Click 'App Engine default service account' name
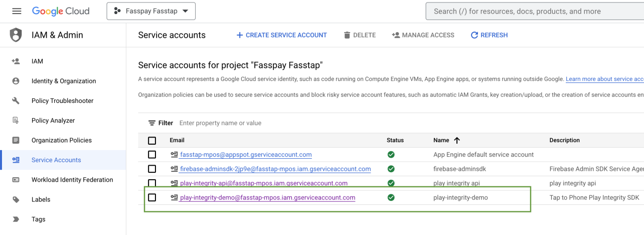 click(x=484, y=155)
